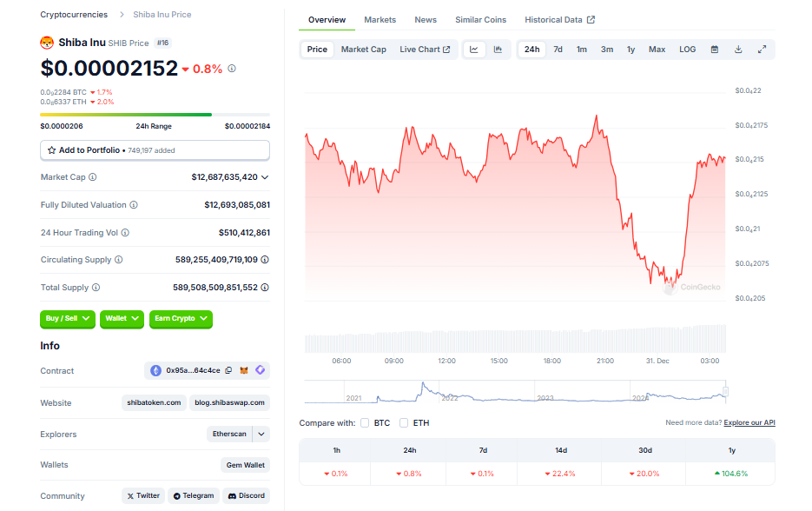Click info icon beside Total Supply label

pyautogui.click(x=96, y=288)
